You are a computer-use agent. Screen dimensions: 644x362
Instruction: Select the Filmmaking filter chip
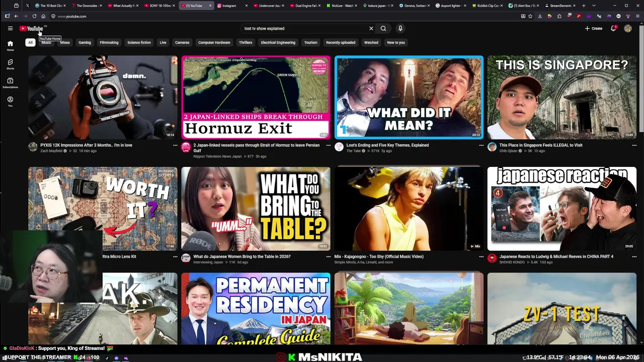(109, 43)
